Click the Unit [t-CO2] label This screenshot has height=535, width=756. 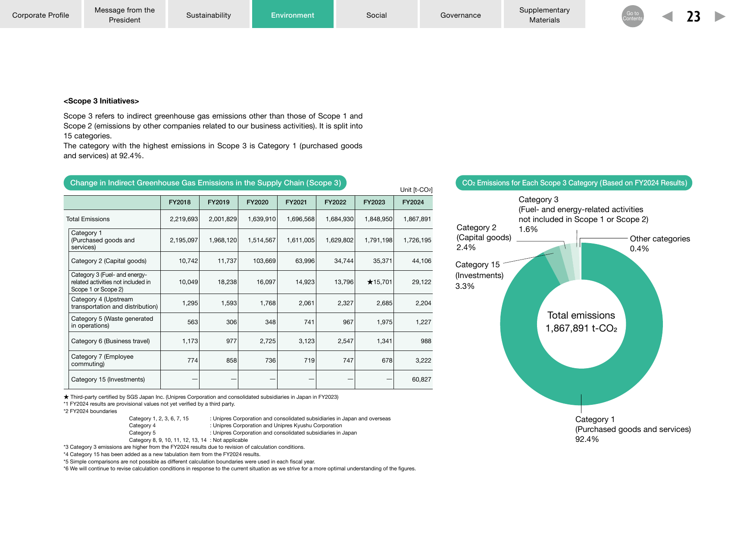pyautogui.click(x=416, y=190)
